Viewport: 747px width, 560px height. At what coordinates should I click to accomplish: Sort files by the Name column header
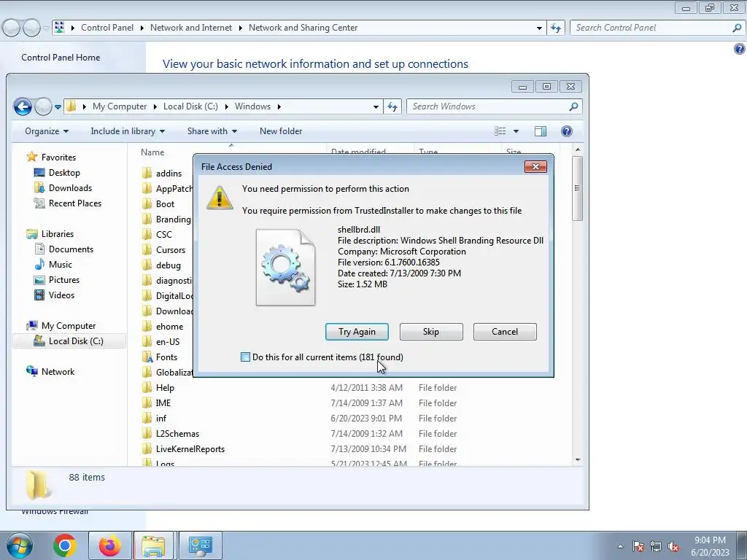152,152
